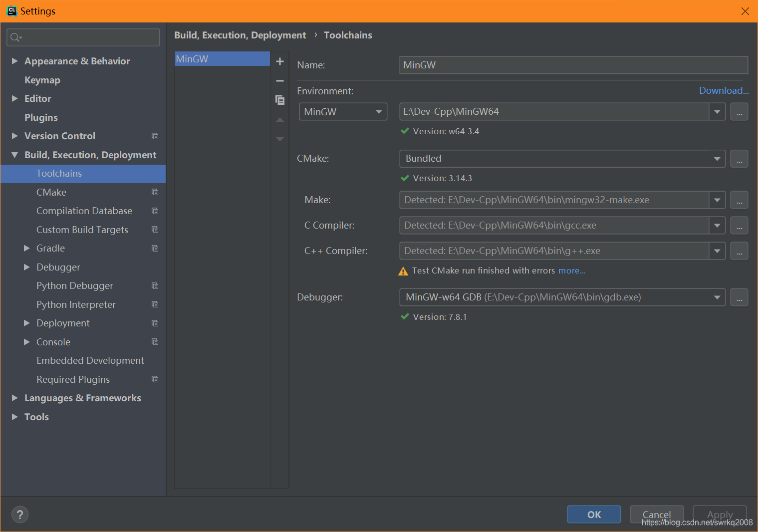Click Build, Execution, Deployment breadcrumb
Image resolution: width=758 pixels, height=532 pixels.
pos(240,35)
